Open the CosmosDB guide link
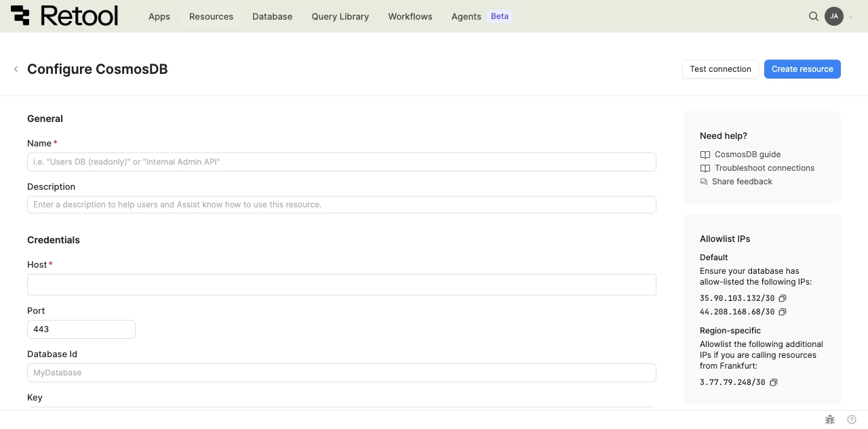Screen dimensions: 868x429 pyautogui.click(x=747, y=155)
